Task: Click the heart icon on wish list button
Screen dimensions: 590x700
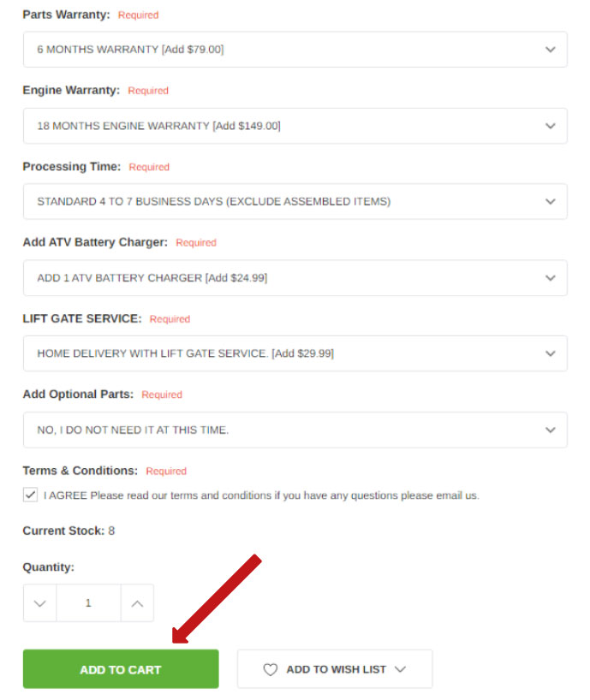Action: pyautogui.click(x=270, y=670)
